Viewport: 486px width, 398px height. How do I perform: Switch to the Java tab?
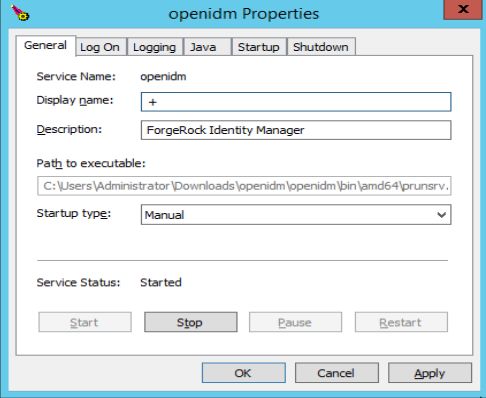(x=207, y=47)
